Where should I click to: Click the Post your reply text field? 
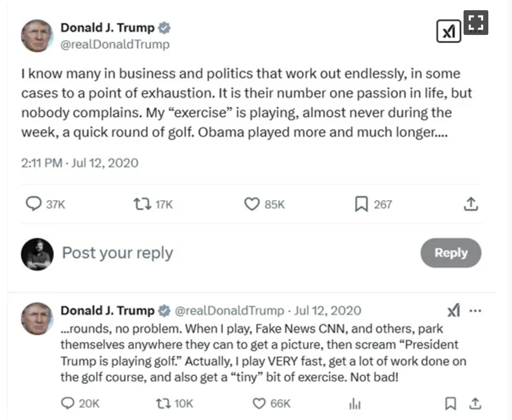[118, 253]
